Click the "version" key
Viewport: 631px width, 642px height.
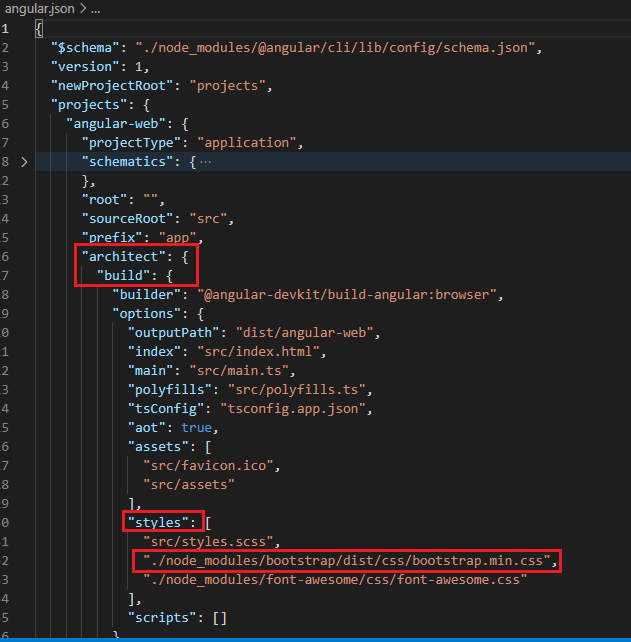pos(85,67)
